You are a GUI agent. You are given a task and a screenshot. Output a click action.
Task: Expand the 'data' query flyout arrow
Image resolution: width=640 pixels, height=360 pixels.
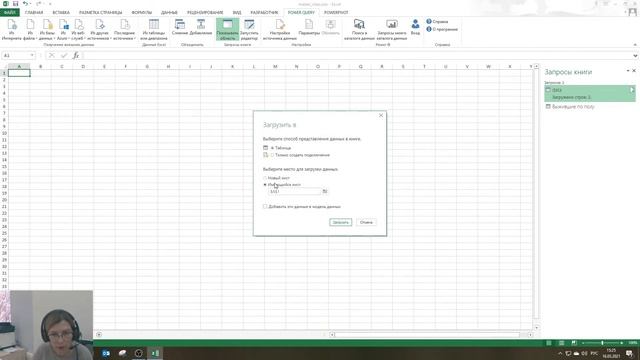coord(632,90)
